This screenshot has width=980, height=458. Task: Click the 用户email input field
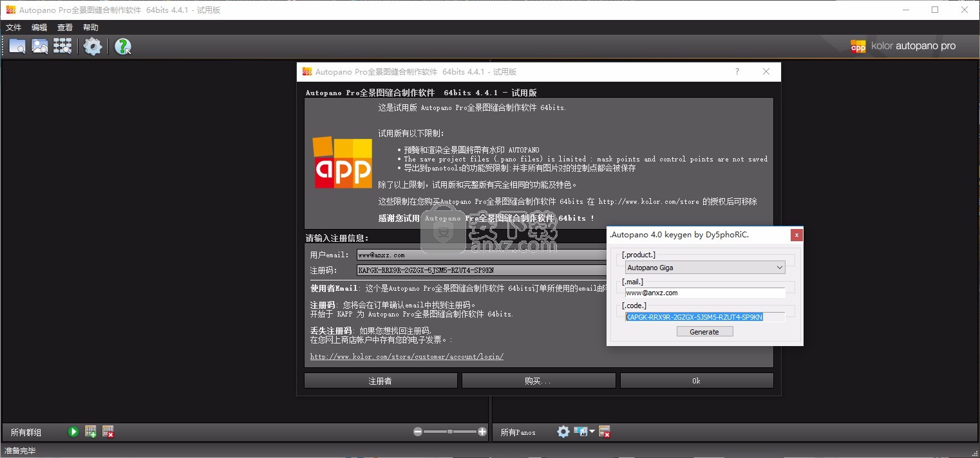[482, 255]
